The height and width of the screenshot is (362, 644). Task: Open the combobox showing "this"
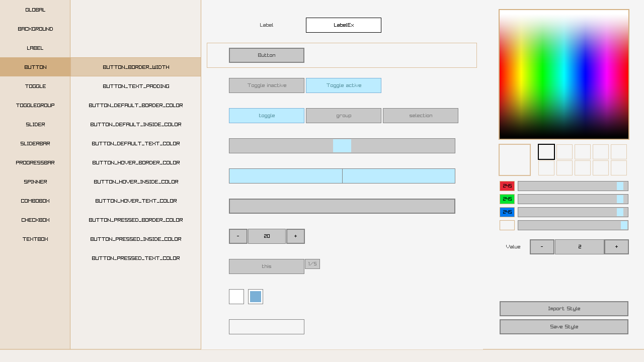[x=267, y=266]
